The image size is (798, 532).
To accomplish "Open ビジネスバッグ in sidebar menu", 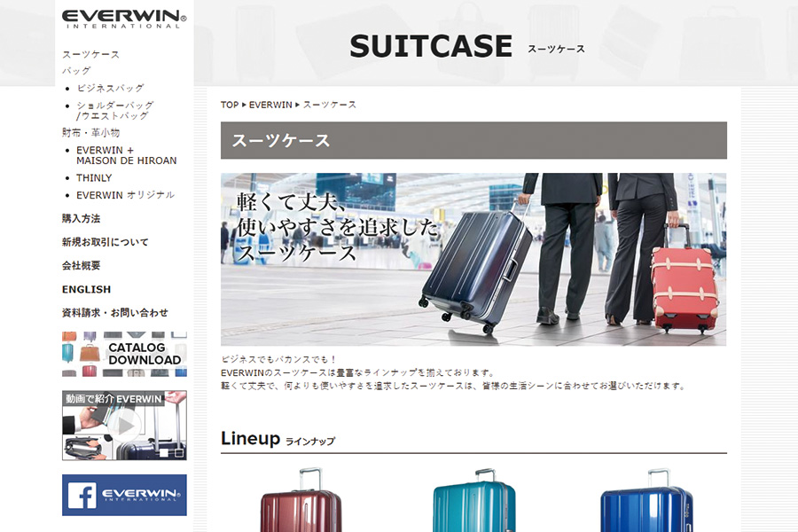I will pyautogui.click(x=111, y=88).
